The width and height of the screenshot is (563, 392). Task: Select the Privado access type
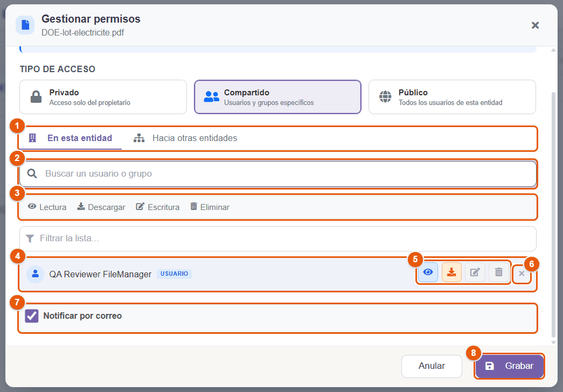pyautogui.click(x=103, y=97)
